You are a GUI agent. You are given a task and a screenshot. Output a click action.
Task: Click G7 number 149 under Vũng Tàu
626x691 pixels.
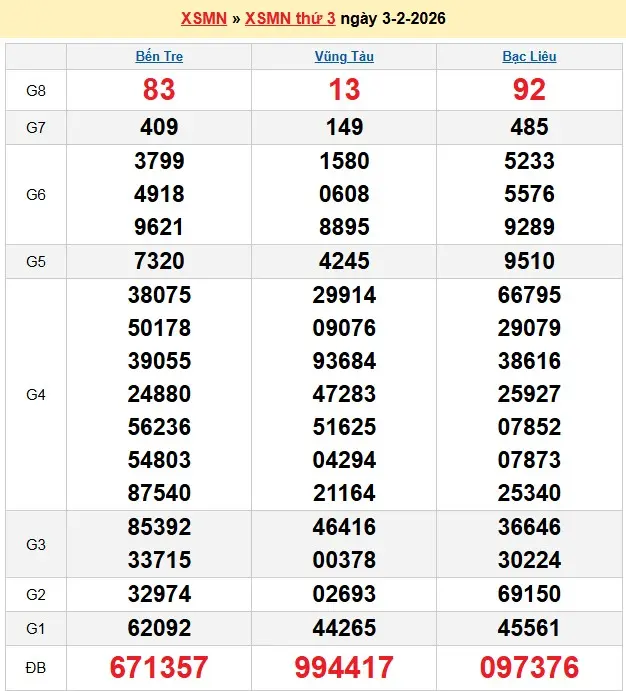click(x=344, y=127)
